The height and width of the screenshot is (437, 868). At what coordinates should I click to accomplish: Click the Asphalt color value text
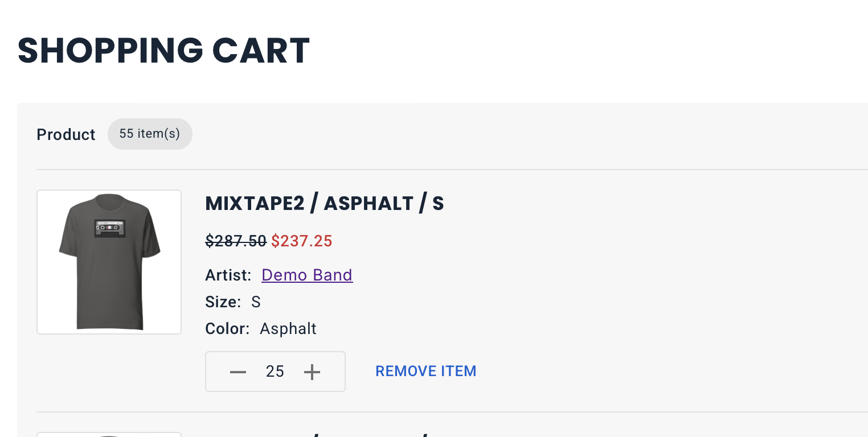point(288,329)
